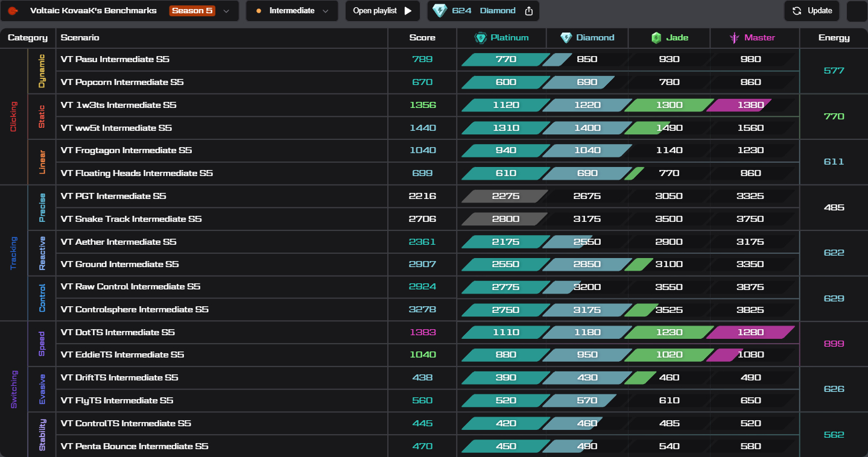Viewport: 868px width, 457px height.
Task: Click the VT Pasu score 789
Action: click(x=422, y=59)
